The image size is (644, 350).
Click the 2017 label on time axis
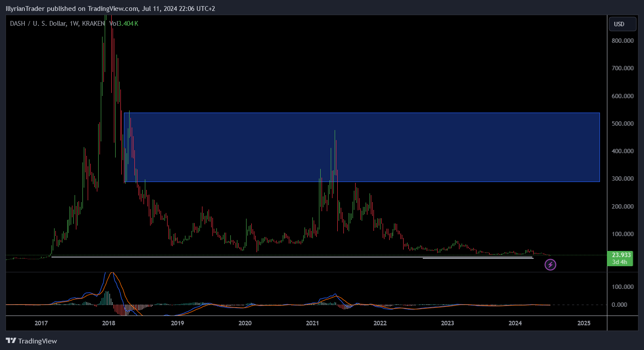pyautogui.click(x=41, y=323)
